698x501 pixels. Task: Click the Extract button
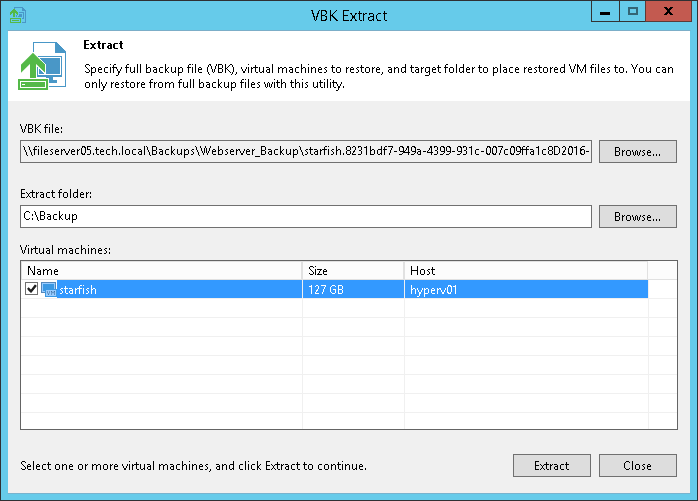[552, 466]
